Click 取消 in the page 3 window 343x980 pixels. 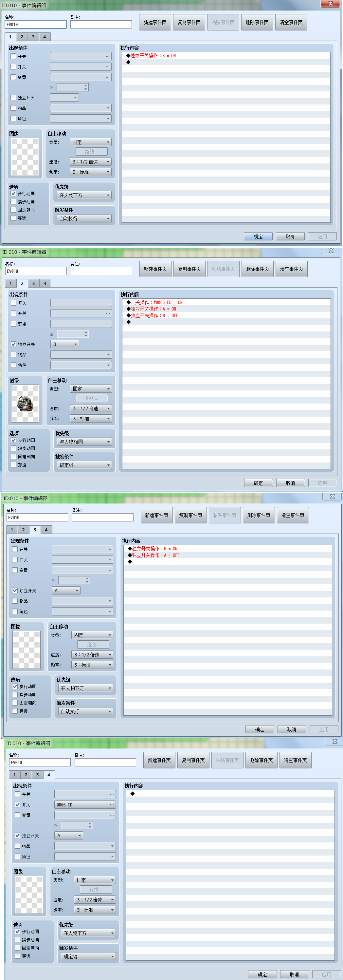(x=292, y=729)
